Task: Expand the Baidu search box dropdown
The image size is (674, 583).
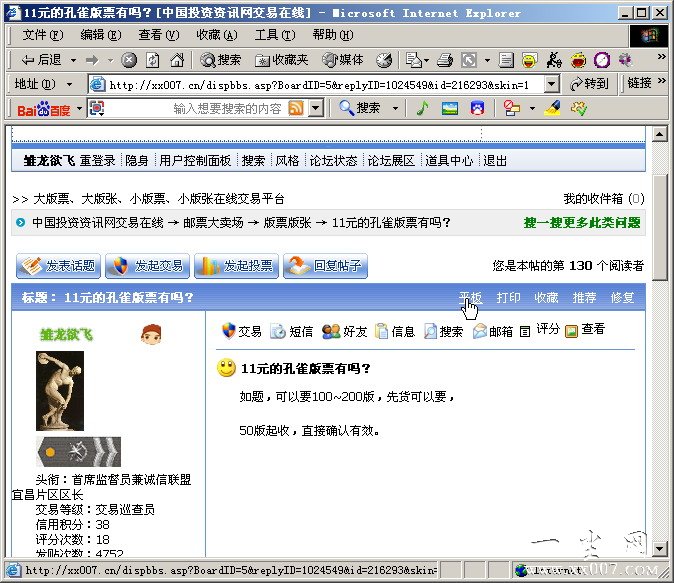Action: tap(314, 108)
